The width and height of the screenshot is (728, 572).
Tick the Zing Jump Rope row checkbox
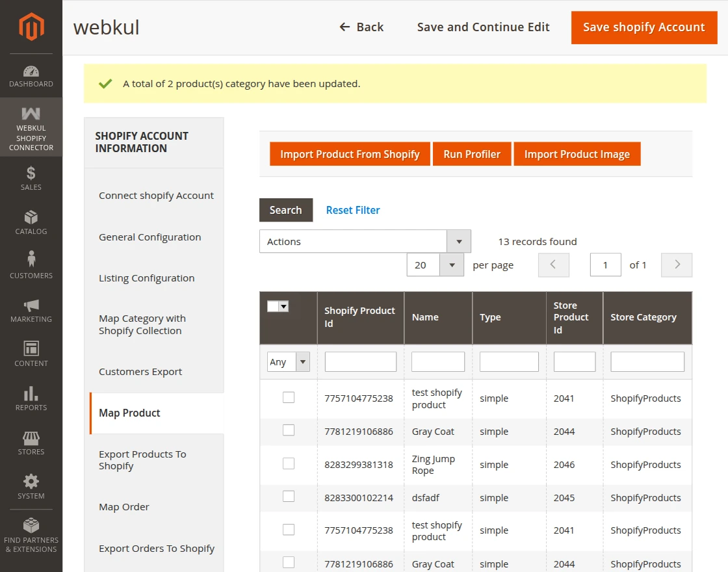click(x=289, y=463)
